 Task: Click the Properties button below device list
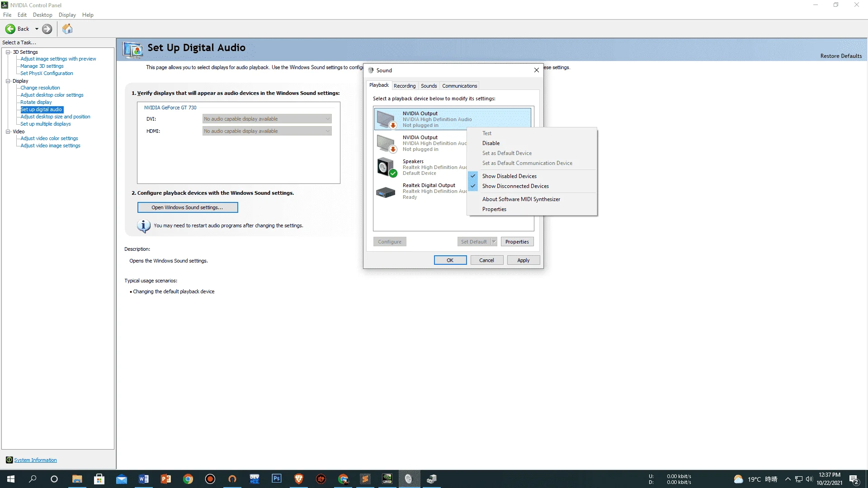click(x=517, y=242)
